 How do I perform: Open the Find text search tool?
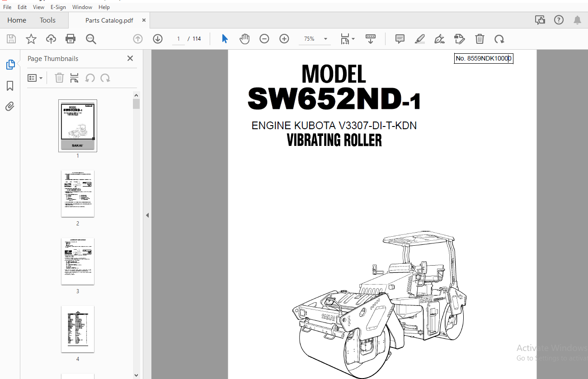[91, 39]
